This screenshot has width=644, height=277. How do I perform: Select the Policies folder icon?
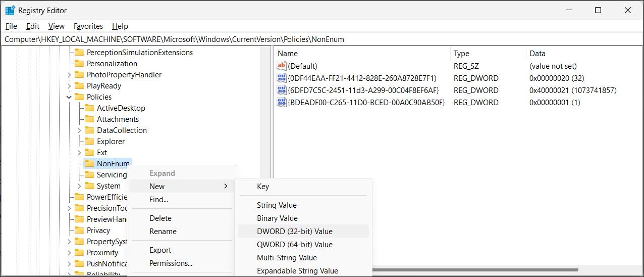click(79, 97)
